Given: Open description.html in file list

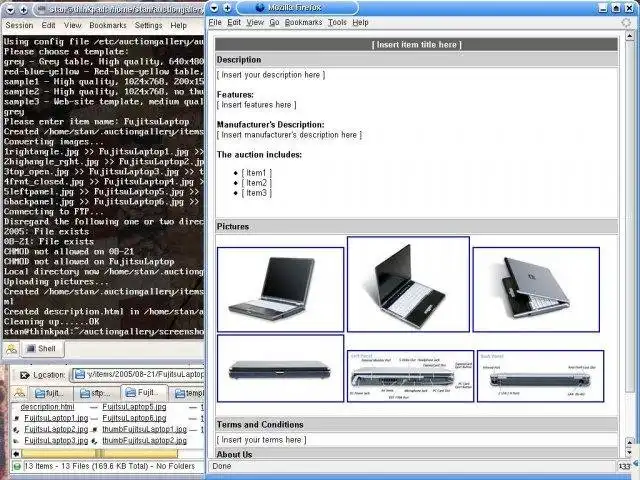Looking at the screenshot, I should pos(47,407).
